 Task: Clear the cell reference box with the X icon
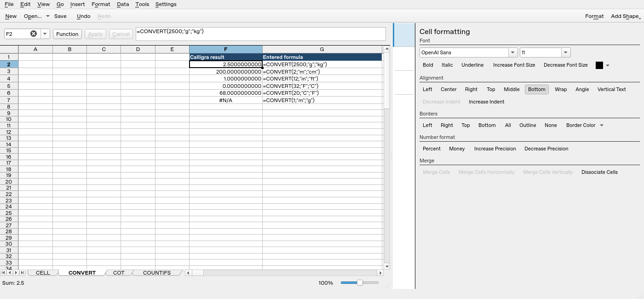coord(34,34)
